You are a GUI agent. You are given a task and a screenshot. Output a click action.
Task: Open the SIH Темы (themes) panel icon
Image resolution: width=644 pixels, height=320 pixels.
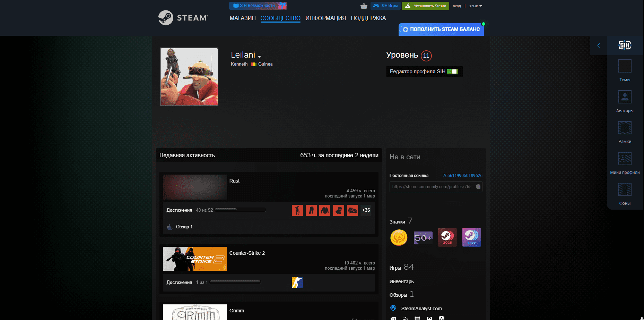point(625,66)
